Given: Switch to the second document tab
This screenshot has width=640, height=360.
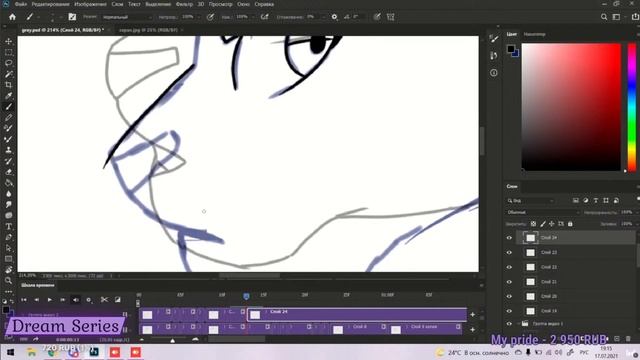Looking at the screenshot, I should [x=148, y=30].
